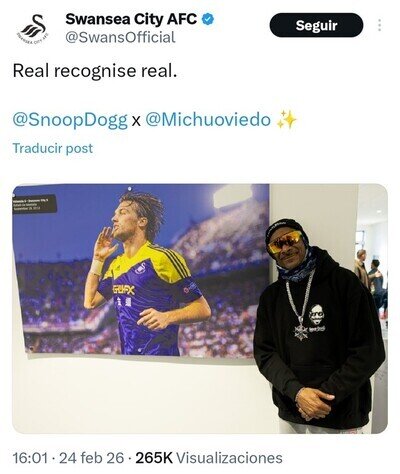The image size is (400, 474).
Task: View the 265K Visualizaciones count
Action: tap(209, 458)
